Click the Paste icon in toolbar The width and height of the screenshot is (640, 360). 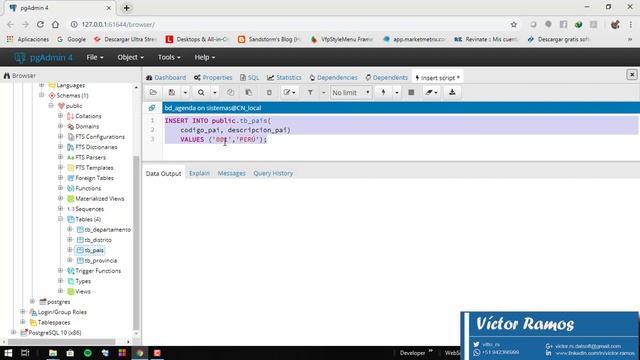click(249, 93)
